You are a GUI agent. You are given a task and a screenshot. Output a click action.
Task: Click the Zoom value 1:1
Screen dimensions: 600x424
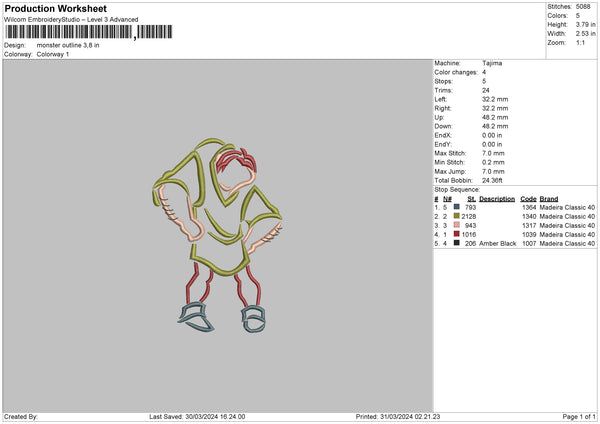point(580,43)
